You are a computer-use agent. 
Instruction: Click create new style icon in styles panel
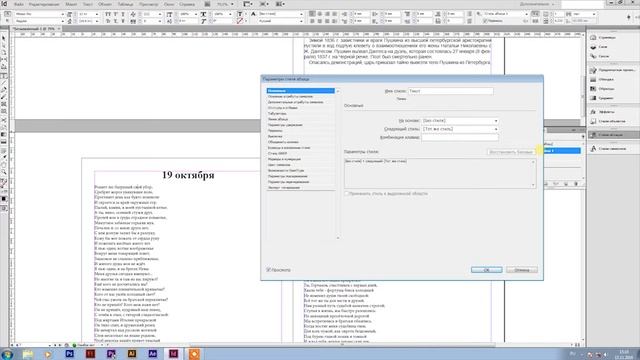pos(566,184)
